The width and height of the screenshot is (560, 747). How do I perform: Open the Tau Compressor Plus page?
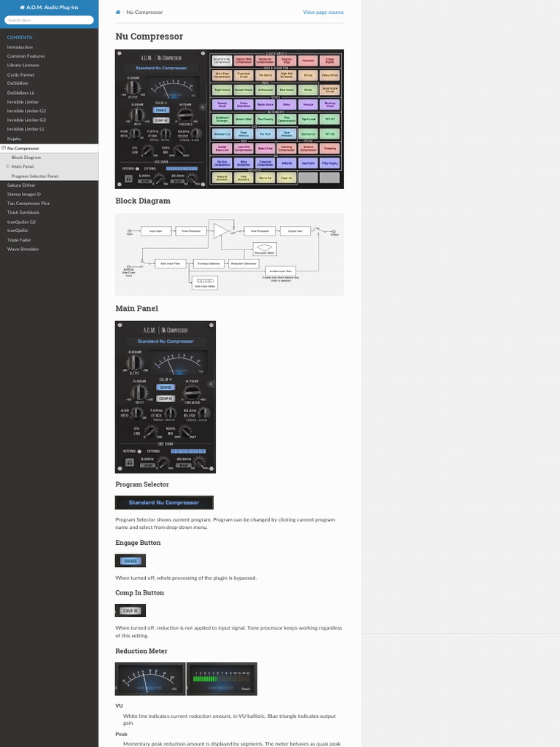28,204
